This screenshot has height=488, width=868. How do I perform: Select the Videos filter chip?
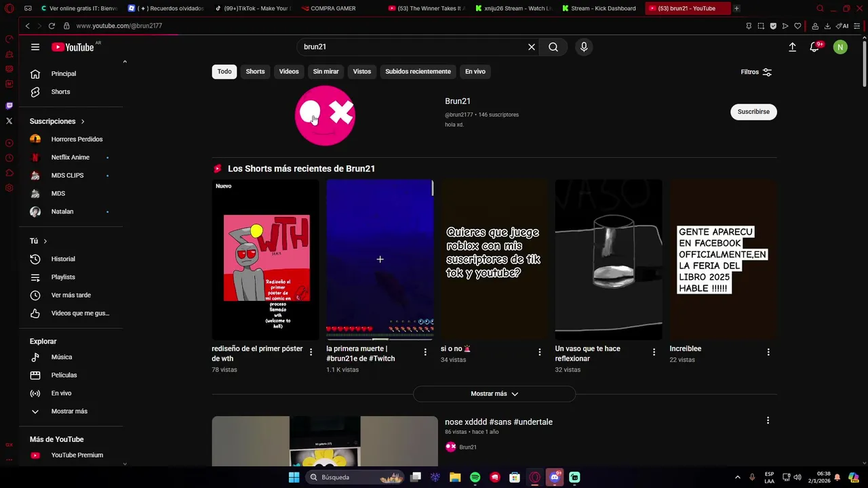point(289,71)
